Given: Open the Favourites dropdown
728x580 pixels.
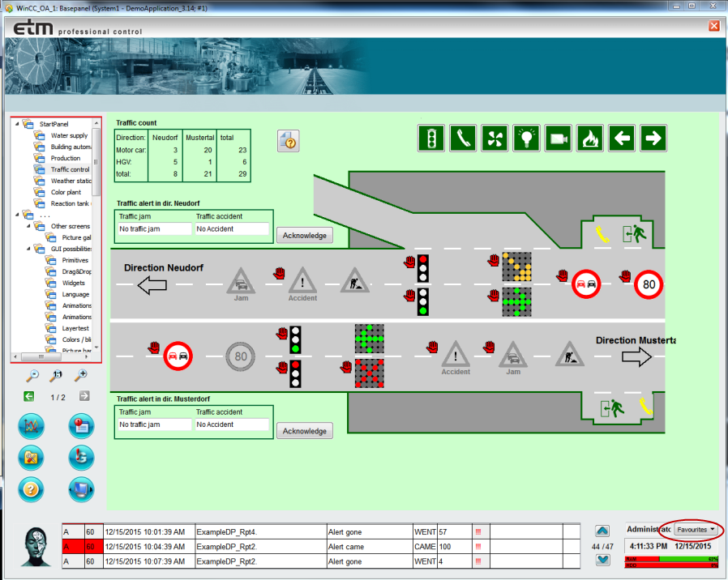Looking at the screenshot, I should tap(696, 530).
